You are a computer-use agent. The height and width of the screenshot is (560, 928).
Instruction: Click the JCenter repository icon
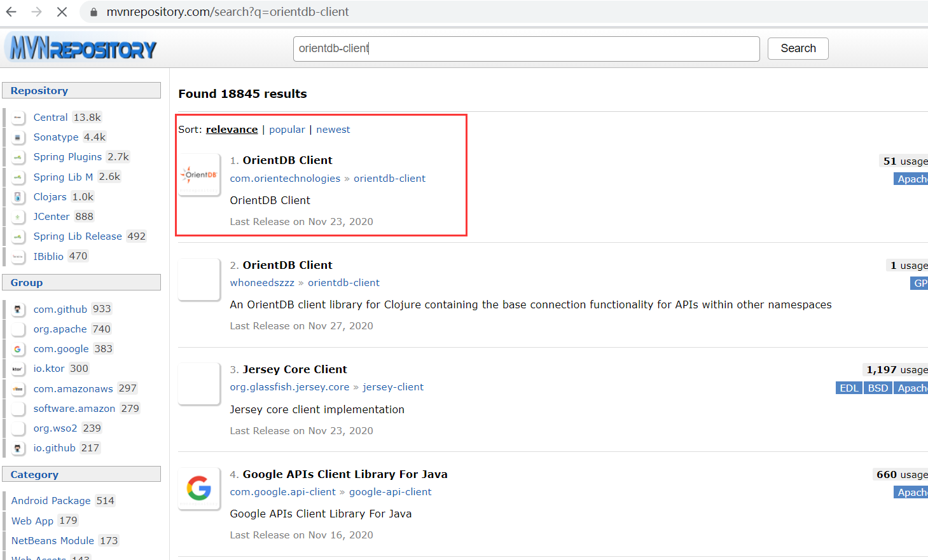point(18,217)
